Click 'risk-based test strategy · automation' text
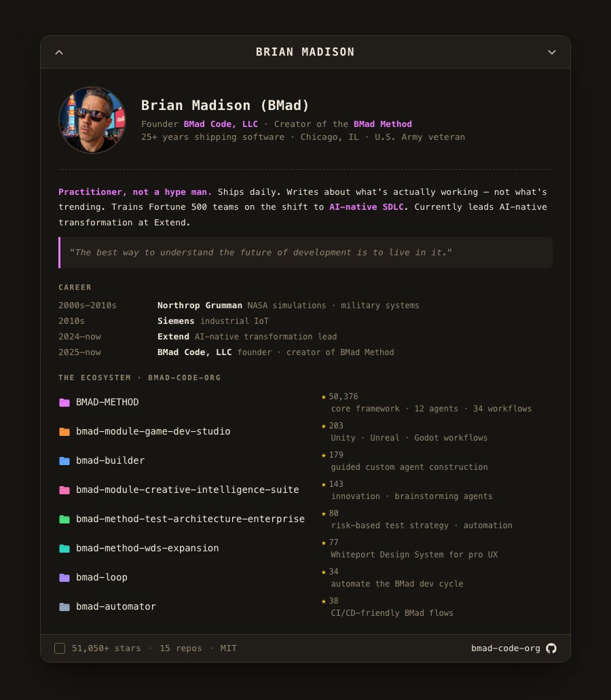This screenshot has width=611, height=700. (422, 526)
